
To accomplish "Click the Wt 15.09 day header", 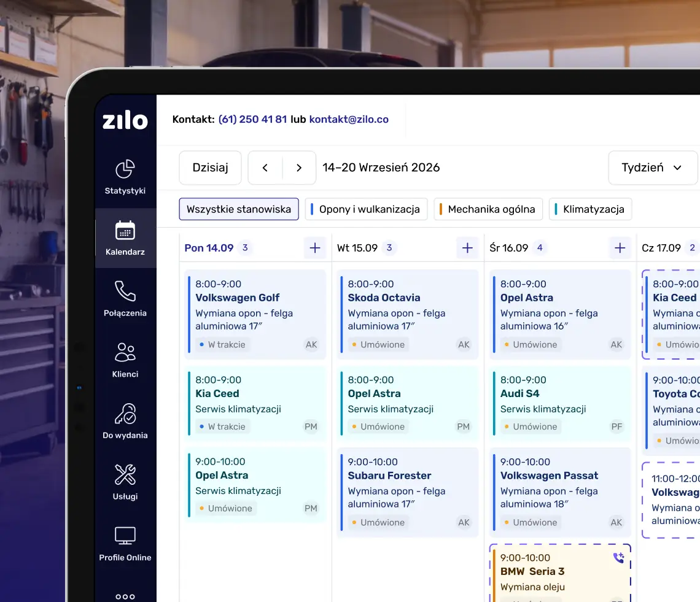I will click(357, 248).
